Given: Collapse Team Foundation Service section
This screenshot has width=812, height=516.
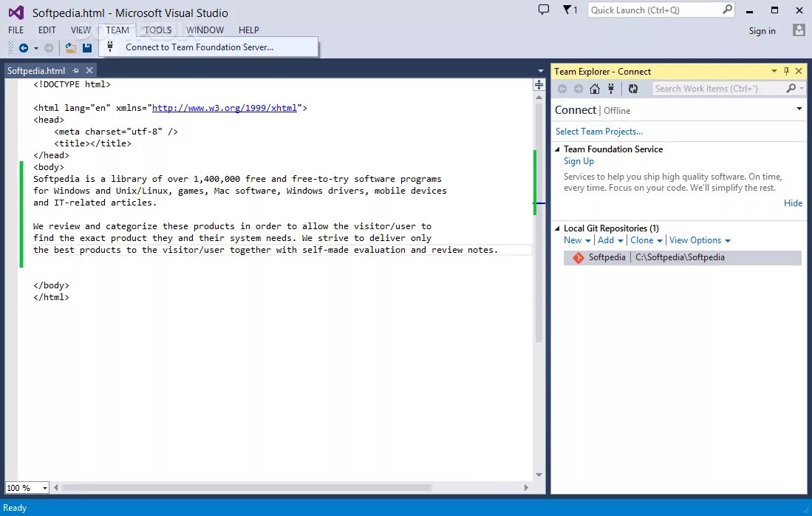Looking at the screenshot, I should [x=558, y=149].
